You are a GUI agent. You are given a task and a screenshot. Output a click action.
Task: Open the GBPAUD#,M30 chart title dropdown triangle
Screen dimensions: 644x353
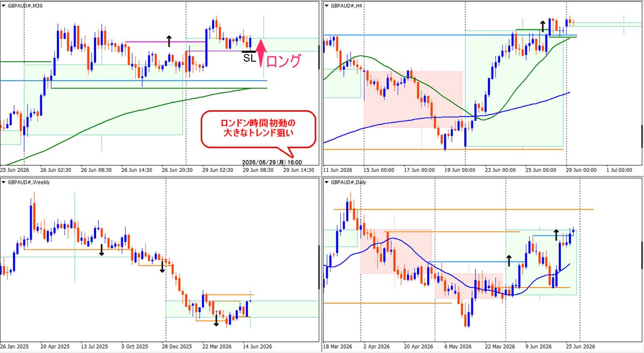tap(4, 5)
